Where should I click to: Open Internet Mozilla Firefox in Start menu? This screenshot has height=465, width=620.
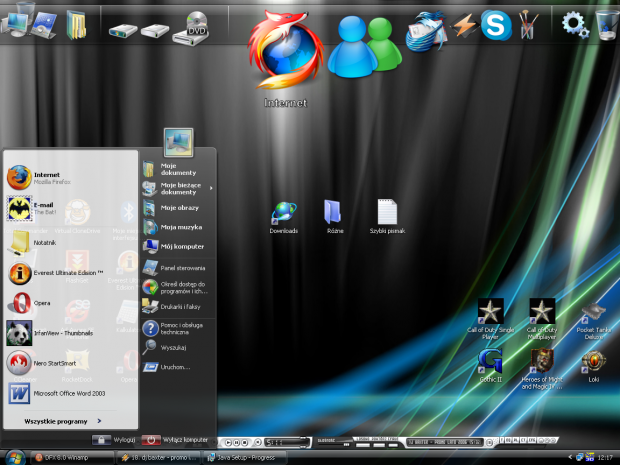[70, 178]
